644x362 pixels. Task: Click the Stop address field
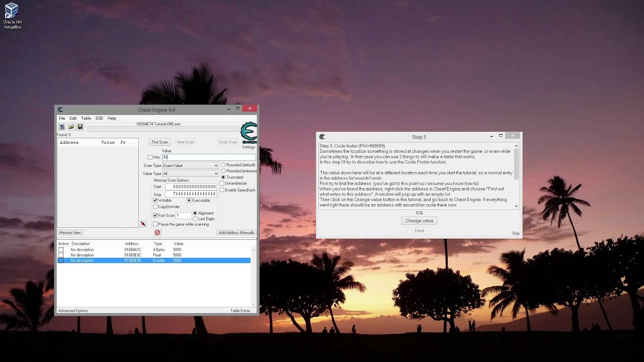pyautogui.click(x=191, y=194)
